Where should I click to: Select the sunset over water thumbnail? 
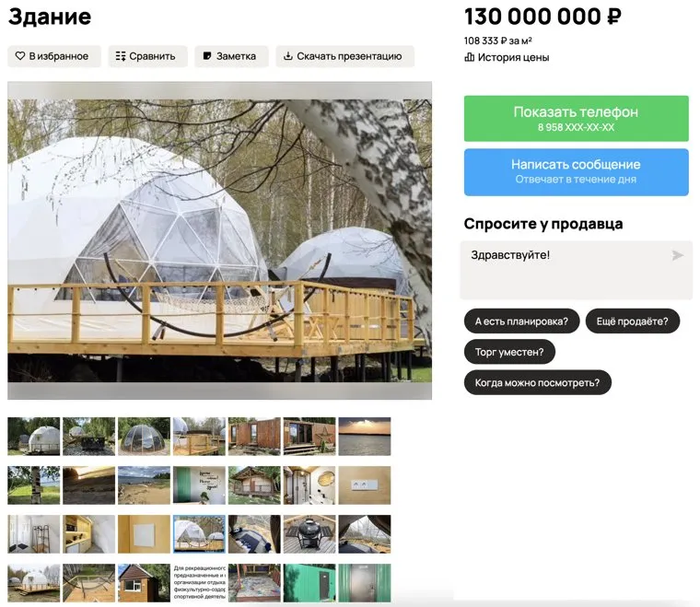tap(365, 437)
